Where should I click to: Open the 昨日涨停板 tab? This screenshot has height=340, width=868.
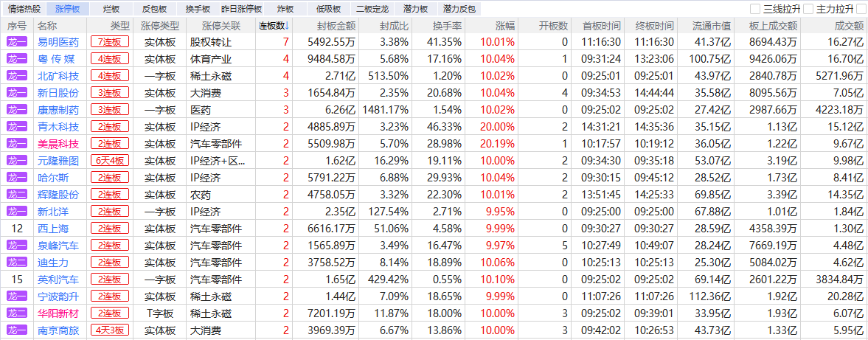coord(241,9)
